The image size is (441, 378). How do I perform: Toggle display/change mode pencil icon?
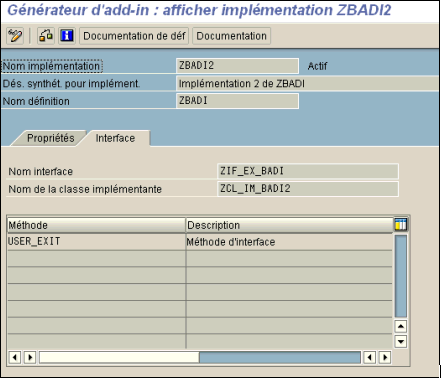tap(15, 36)
